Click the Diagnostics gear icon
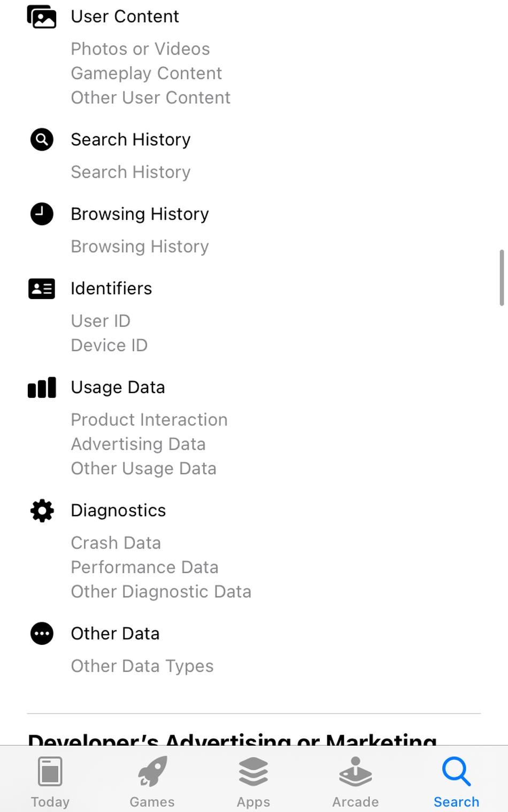This screenshot has width=508, height=812. pyautogui.click(x=42, y=511)
